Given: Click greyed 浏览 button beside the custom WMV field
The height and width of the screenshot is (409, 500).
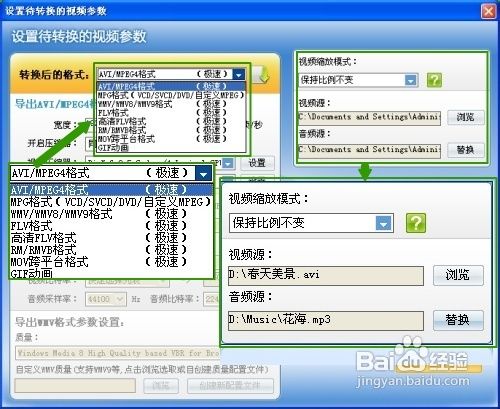Looking at the screenshot, I should point(161,386).
